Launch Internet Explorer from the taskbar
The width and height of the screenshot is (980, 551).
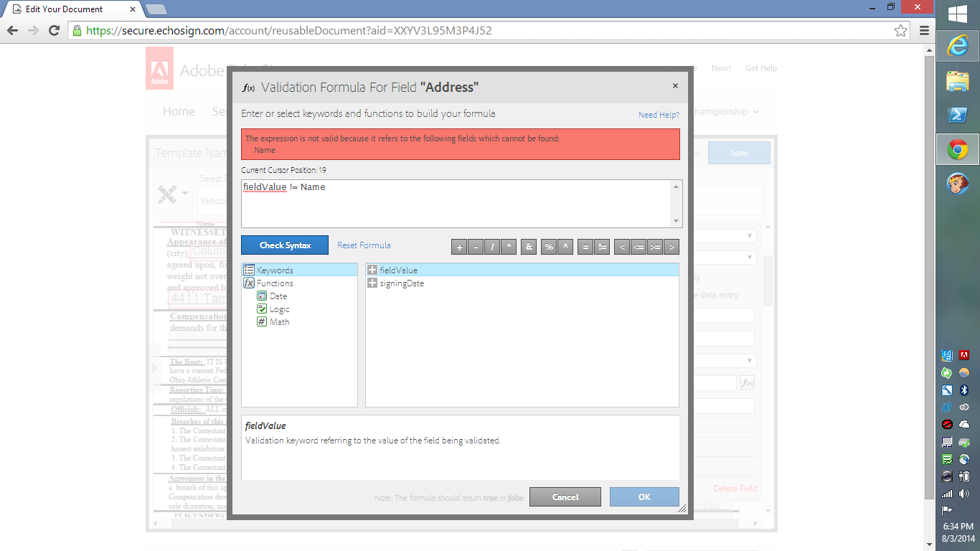958,46
